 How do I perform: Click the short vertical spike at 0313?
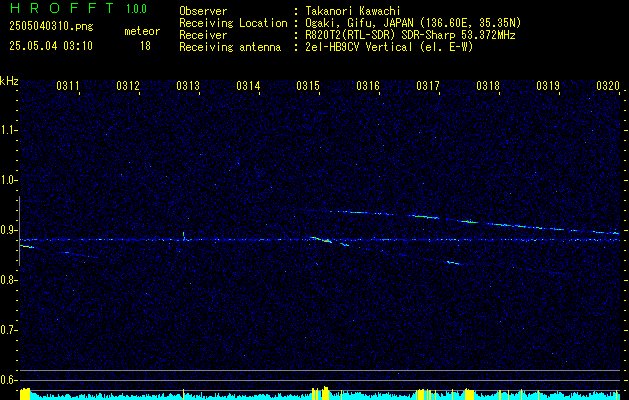pyautogui.click(x=183, y=236)
